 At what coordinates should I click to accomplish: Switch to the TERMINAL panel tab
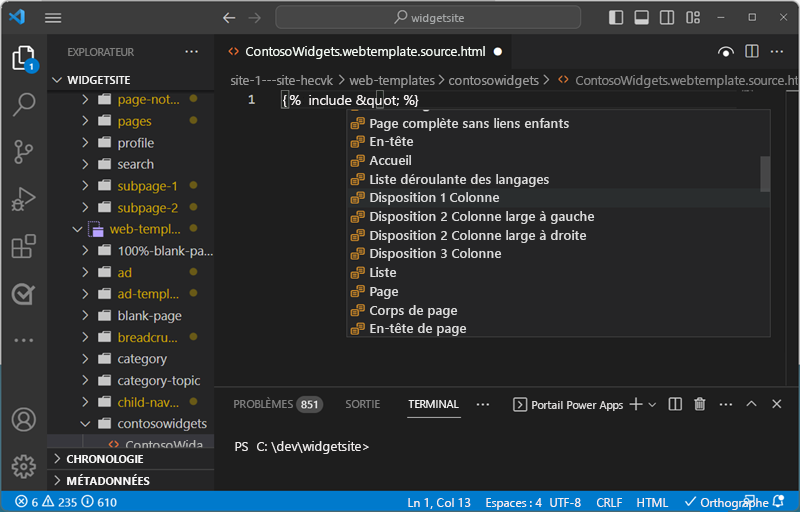tap(433, 404)
